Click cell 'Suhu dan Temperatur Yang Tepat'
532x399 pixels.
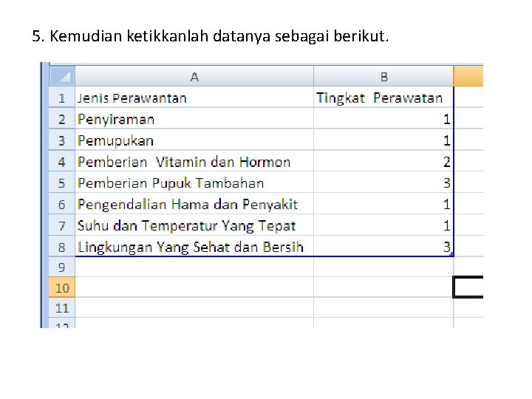click(194, 225)
